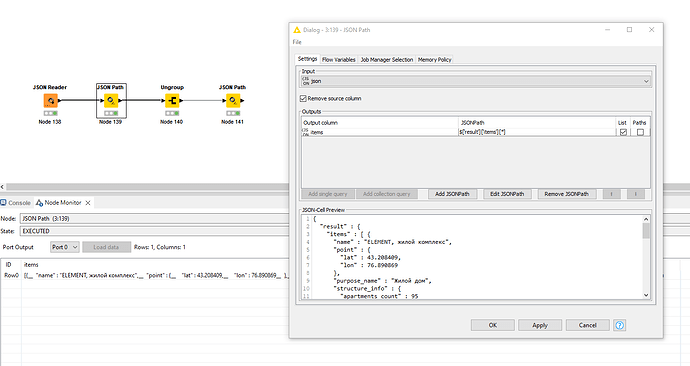Click JSON preview scrollbar down arrow

[646, 295]
